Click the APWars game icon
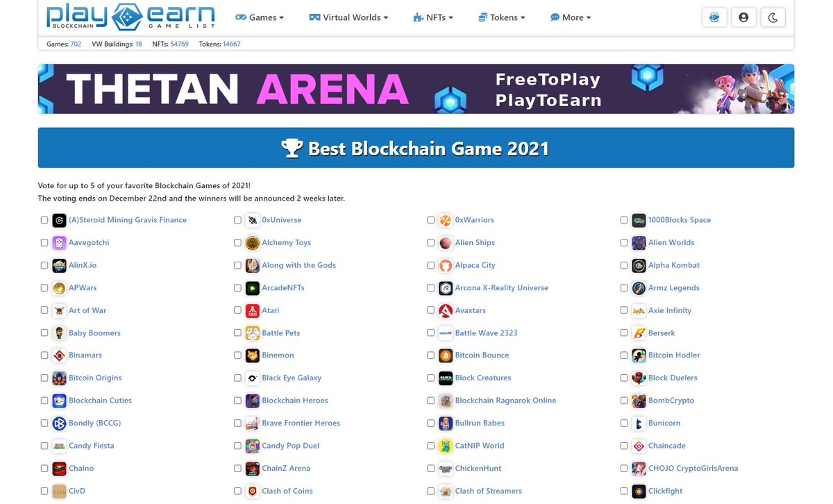The width and height of the screenshot is (833, 504). (x=59, y=288)
